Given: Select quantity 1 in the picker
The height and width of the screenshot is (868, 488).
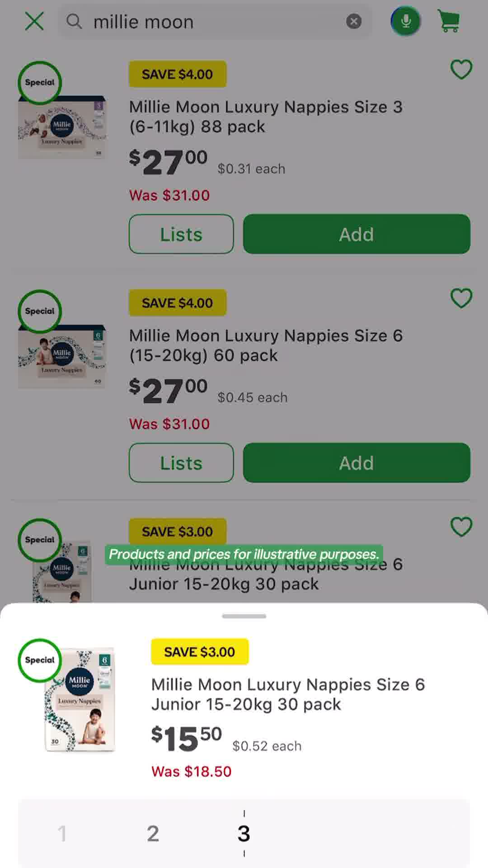Looking at the screenshot, I should 62,833.
